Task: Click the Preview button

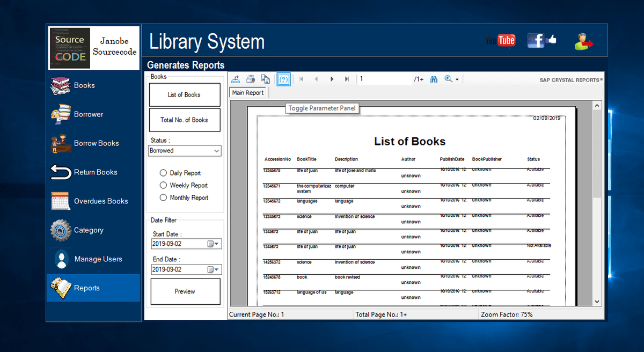Action: click(x=185, y=291)
